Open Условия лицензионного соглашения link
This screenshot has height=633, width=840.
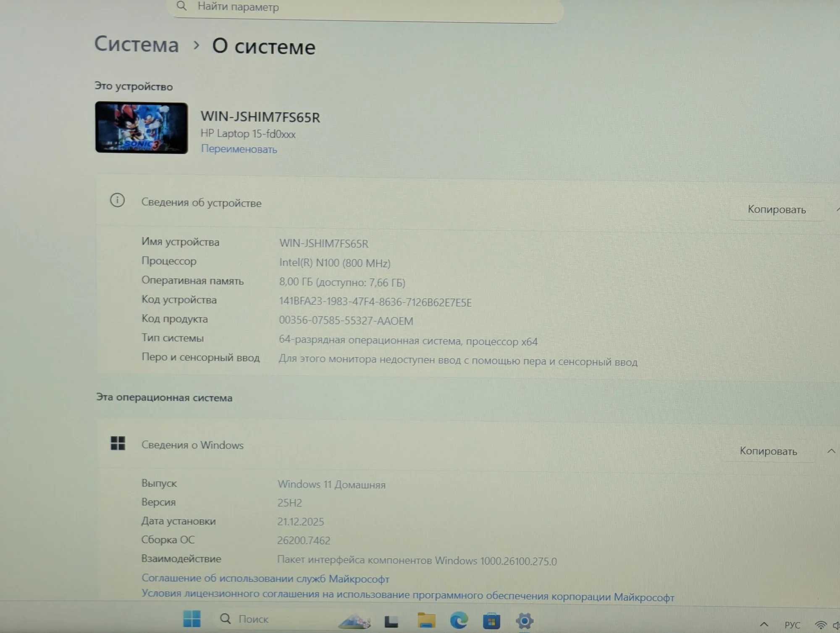pyautogui.click(x=408, y=595)
